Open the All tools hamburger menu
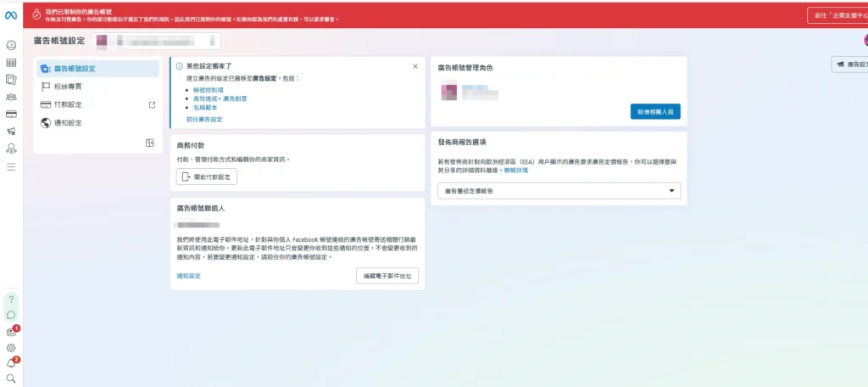868x387 pixels. pyautogui.click(x=11, y=166)
